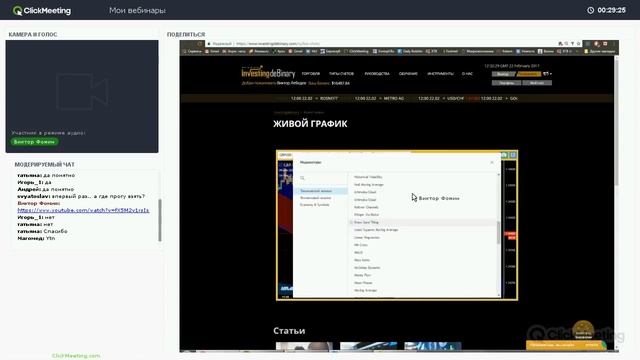Click the moderated chat scrollbar
The height and width of the screenshot is (360, 640).
160,220
